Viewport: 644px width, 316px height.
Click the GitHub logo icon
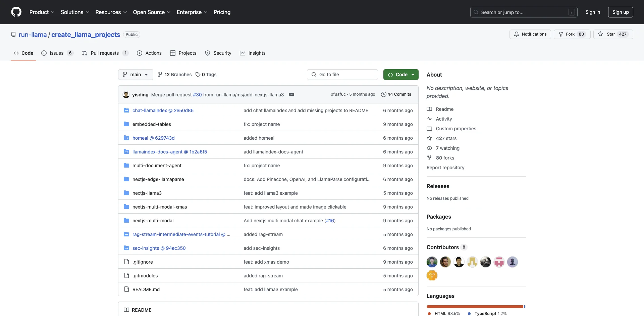pyautogui.click(x=16, y=12)
